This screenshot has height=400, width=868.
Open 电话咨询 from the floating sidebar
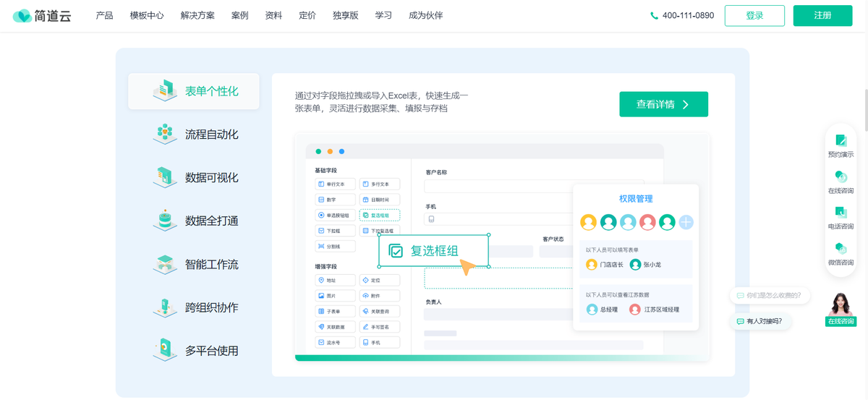point(841,213)
